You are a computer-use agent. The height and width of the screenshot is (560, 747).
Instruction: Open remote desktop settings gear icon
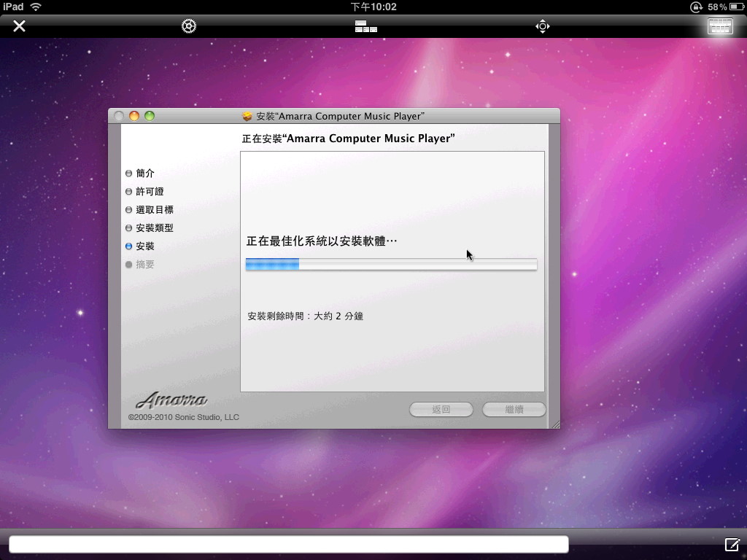[x=189, y=26]
